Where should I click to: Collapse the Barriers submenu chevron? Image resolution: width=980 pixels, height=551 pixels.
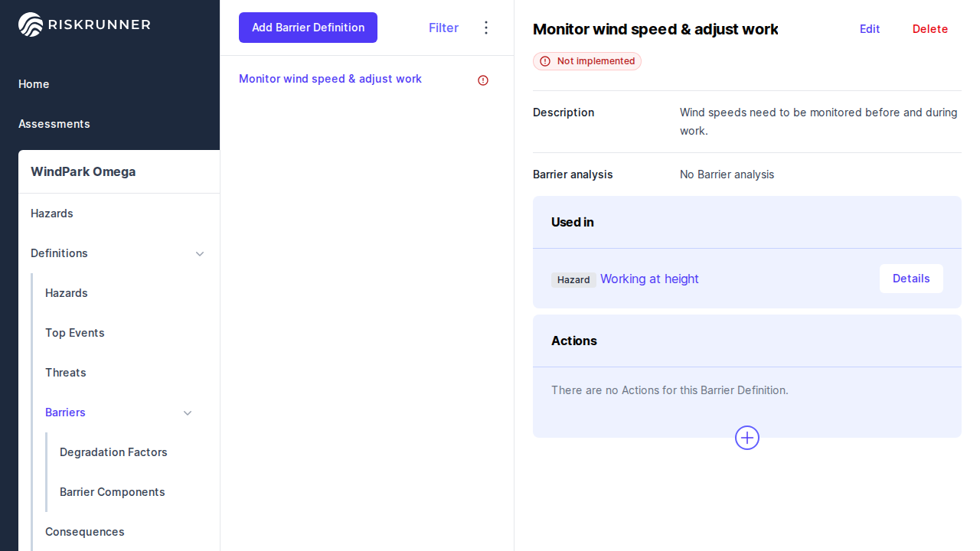pyautogui.click(x=188, y=412)
